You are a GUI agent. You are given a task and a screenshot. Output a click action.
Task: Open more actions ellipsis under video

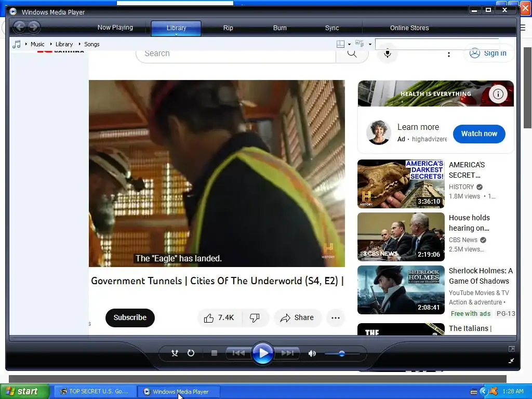tap(335, 318)
